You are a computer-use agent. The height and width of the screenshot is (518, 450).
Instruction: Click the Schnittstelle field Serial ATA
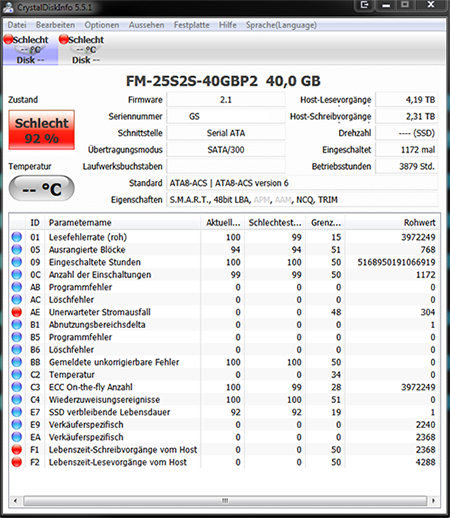(226, 133)
